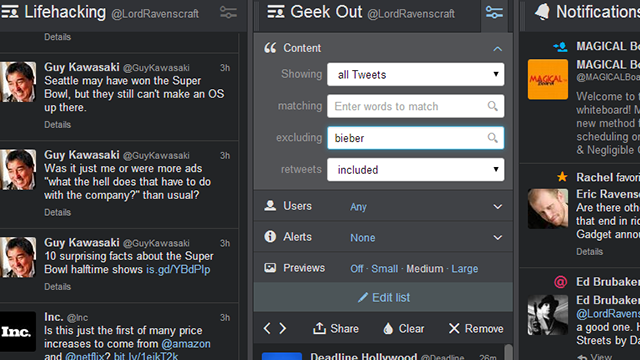Remove the Geek Out column

[476, 329]
